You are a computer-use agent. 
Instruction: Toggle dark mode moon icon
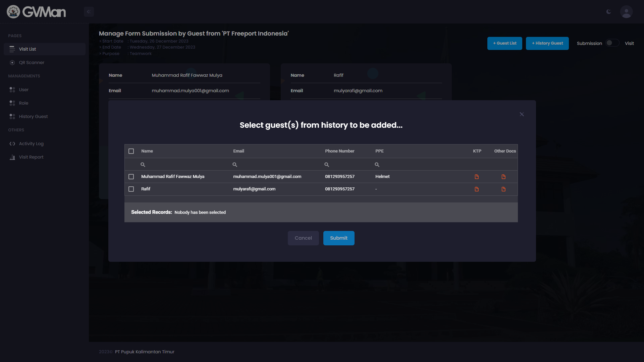point(609,12)
